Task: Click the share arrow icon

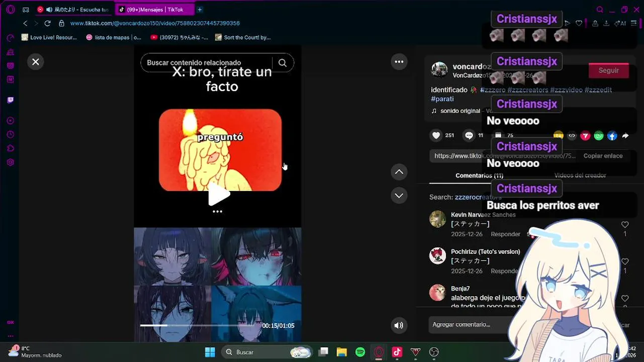Action: click(x=625, y=136)
